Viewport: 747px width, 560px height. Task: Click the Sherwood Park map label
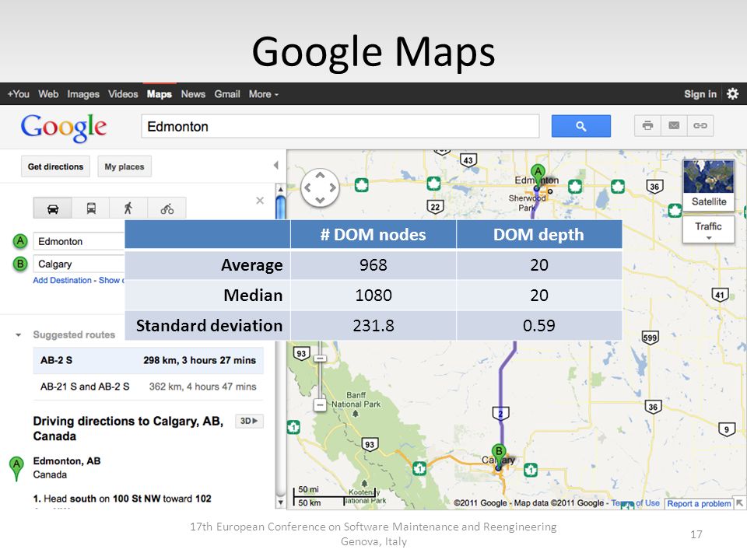(527, 203)
